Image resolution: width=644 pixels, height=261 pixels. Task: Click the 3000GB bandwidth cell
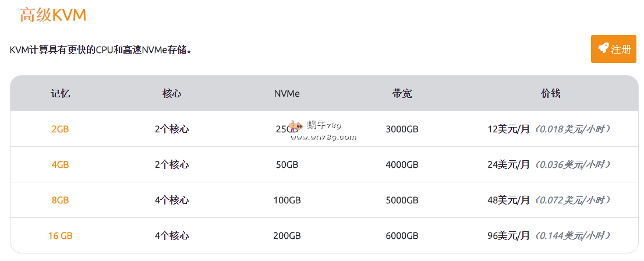coord(402,129)
